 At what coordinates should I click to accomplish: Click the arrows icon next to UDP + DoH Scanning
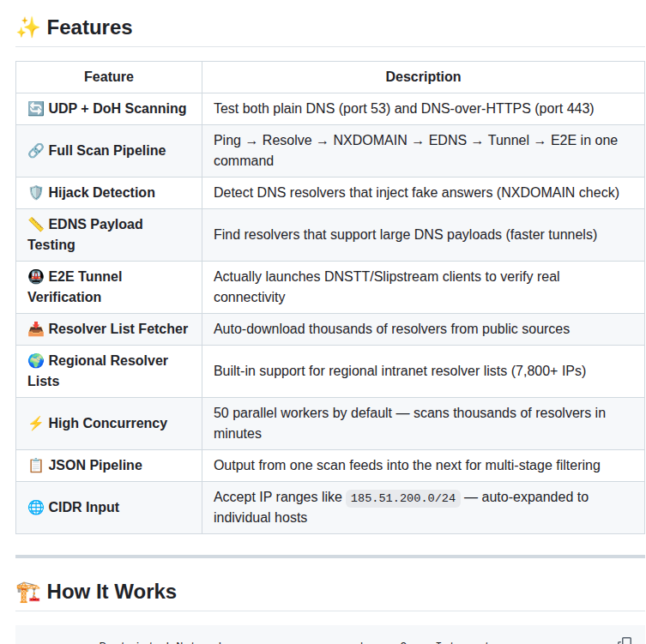[x=36, y=109]
